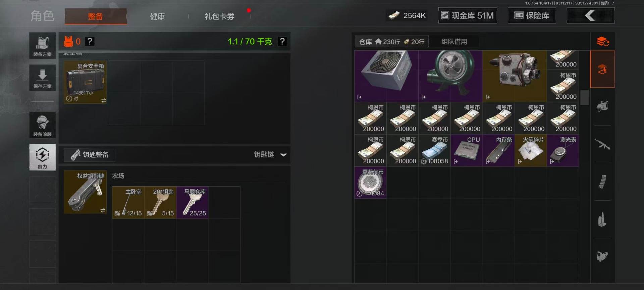The image size is (644, 290).
Task: Select the CPU item in warehouse
Action: 467,150
